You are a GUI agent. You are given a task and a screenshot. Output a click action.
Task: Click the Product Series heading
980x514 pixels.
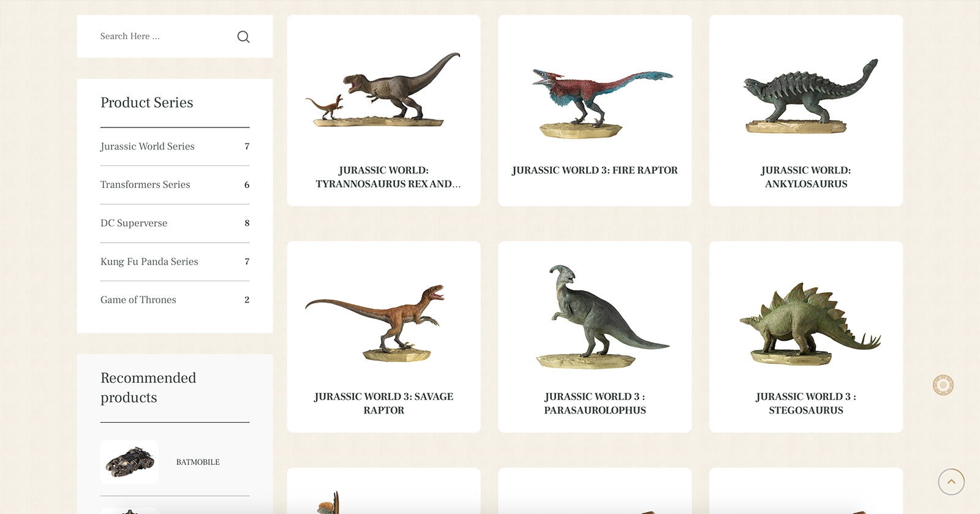point(147,102)
